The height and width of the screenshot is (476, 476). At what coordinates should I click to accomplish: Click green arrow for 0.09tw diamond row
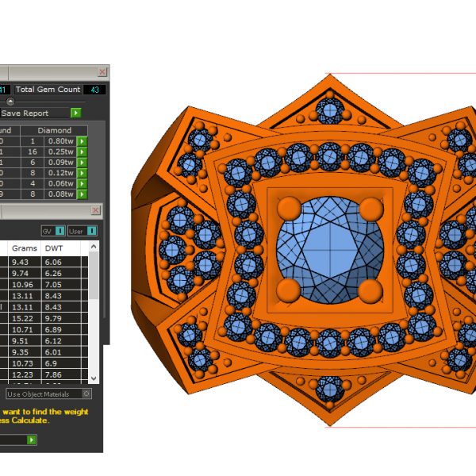pyautogui.click(x=81, y=162)
